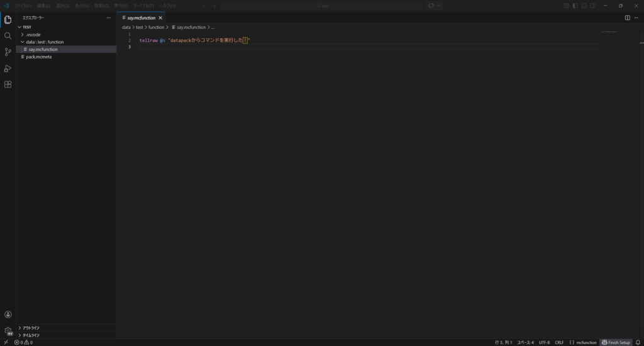
Task: Open the 選択(S) menu
Action: (x=62, y=6)
